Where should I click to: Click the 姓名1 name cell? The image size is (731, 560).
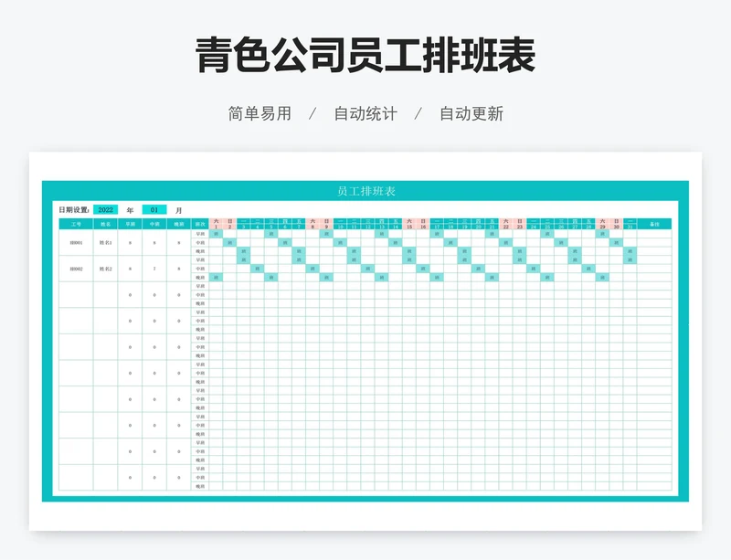105,242
